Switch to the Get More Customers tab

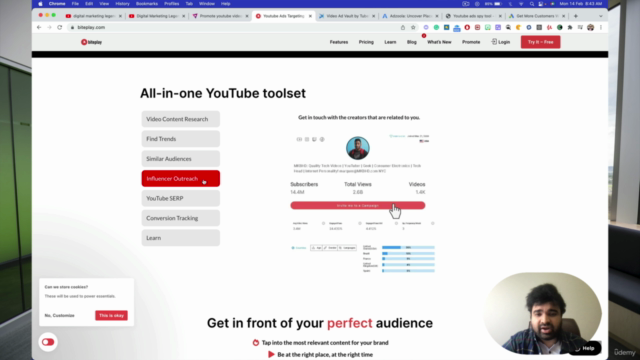537,16
